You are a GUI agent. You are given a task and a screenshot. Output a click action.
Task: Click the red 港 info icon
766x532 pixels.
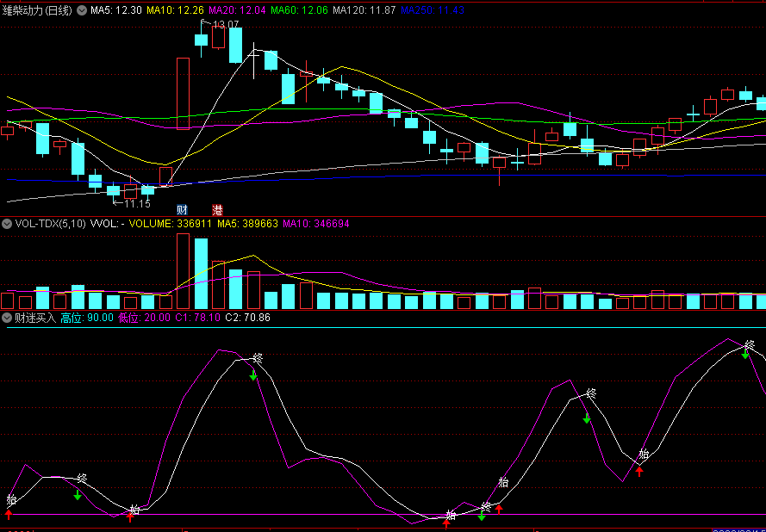(x=218, y=210)
